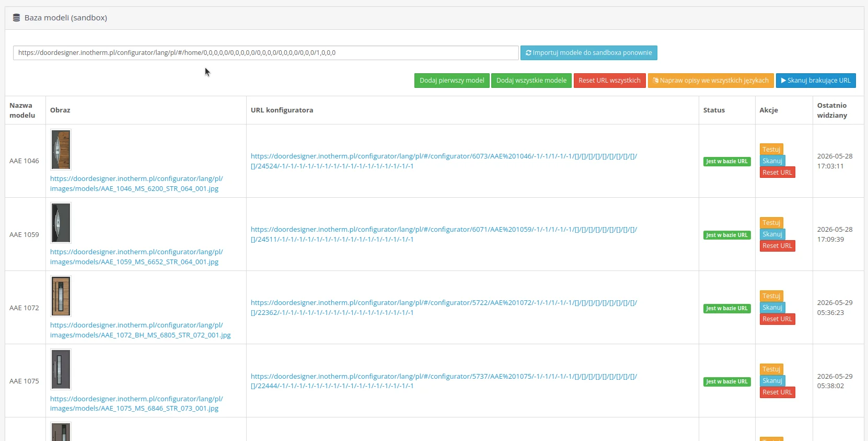Click Testuj in the AAE 1059 row
Screen dimensions: 868x441
pyautogui.click(x=771, y=223)
